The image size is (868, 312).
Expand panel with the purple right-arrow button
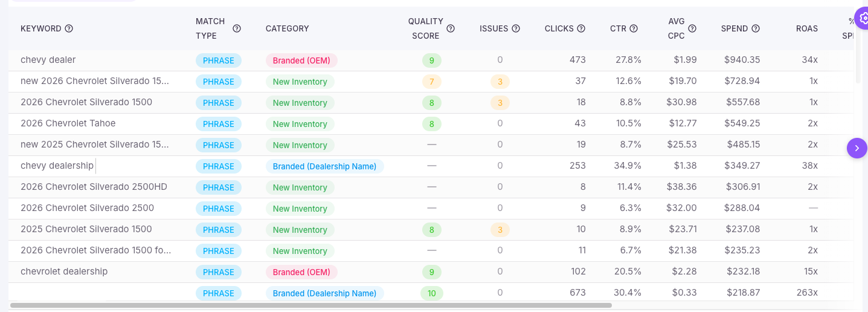pos(857,148)
